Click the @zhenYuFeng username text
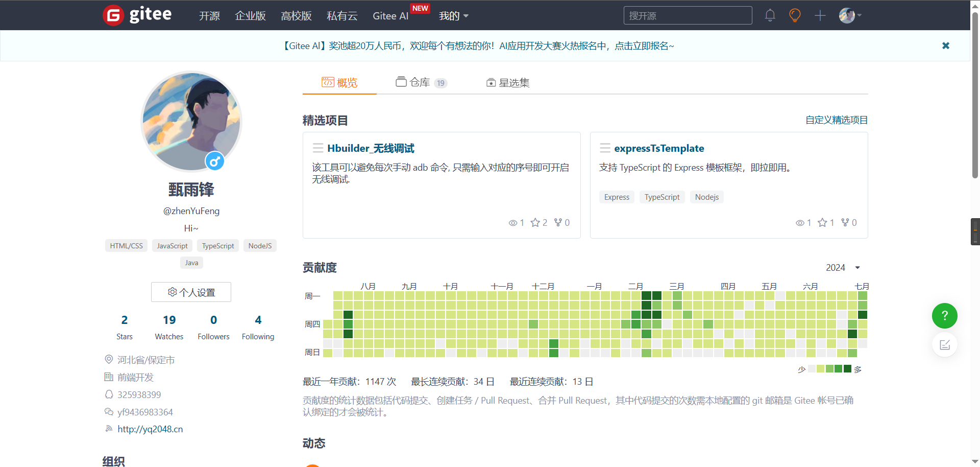This screenshot has width=980, height=467. tap(191, 211)
